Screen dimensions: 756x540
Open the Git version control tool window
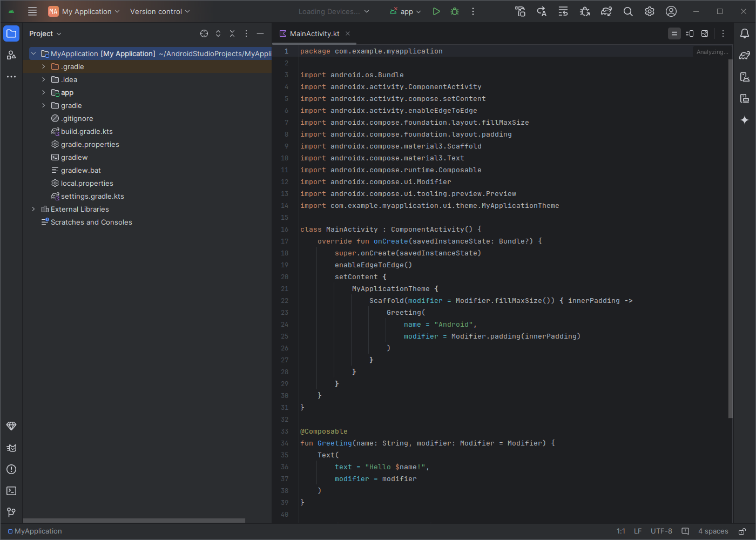point(11,512)
